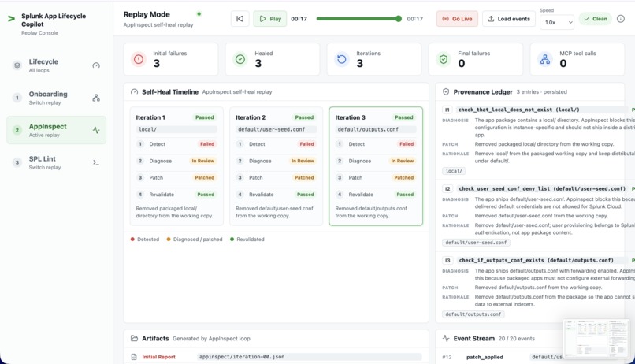Click the Detected legend item
Screen dimensions: 635x364
145,240
